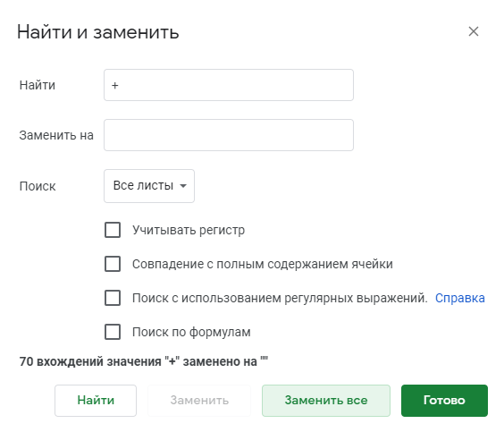The width and height of the screenshot is (504, 432).
Task: Tick Совпадение с полным содержанием ячейки checkbox
Action: (113, 264)
